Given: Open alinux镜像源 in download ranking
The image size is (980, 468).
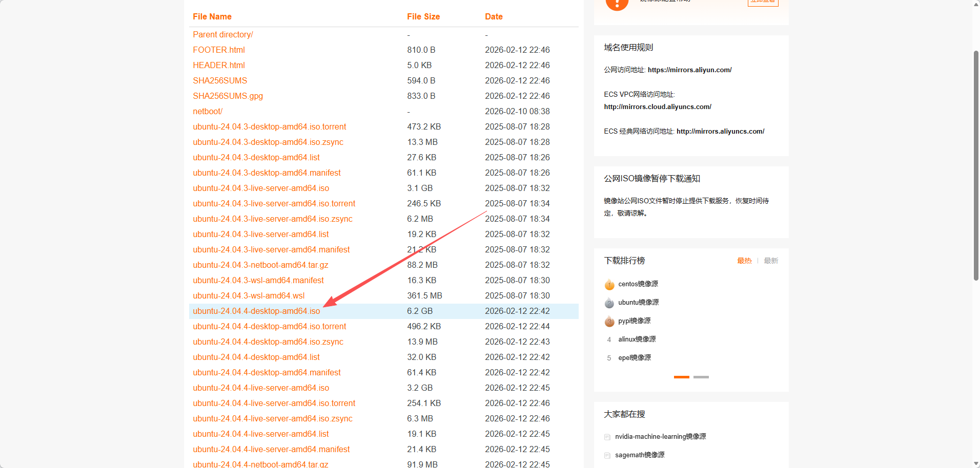Looking at the screenshot, I should pos(637,339).
